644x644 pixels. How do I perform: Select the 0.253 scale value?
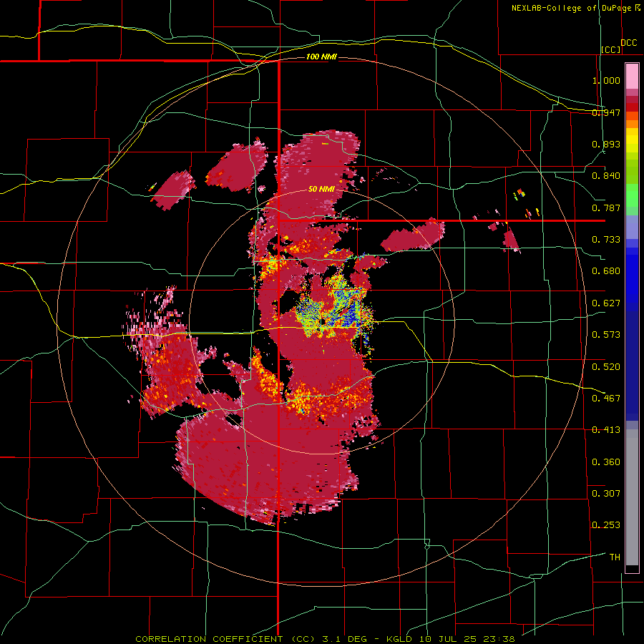point(606,525)
